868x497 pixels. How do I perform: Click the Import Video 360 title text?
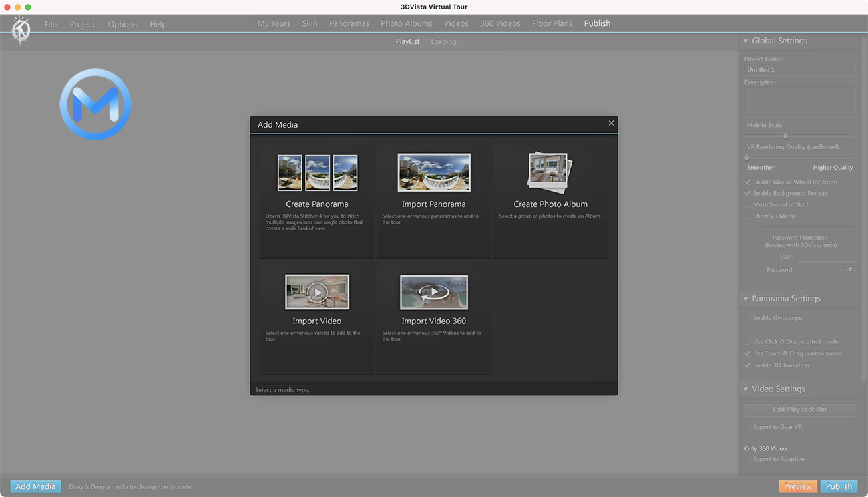click(434, 321)
